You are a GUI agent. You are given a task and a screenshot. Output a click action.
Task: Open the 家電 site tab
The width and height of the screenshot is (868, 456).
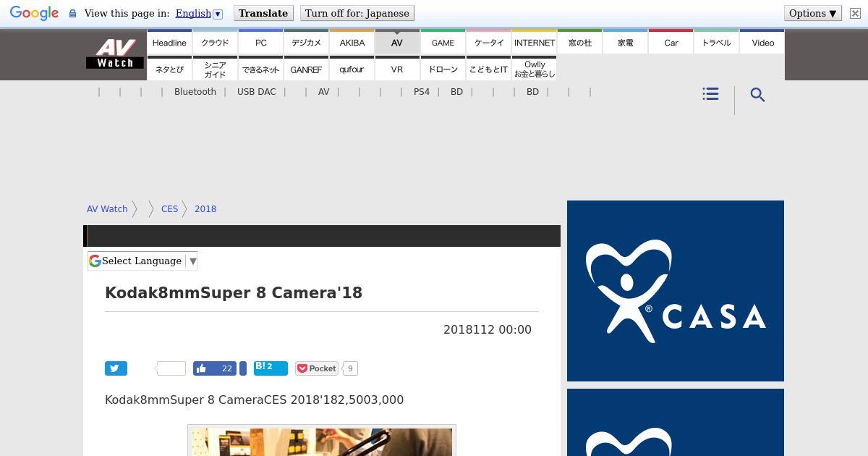pos(626,43)
